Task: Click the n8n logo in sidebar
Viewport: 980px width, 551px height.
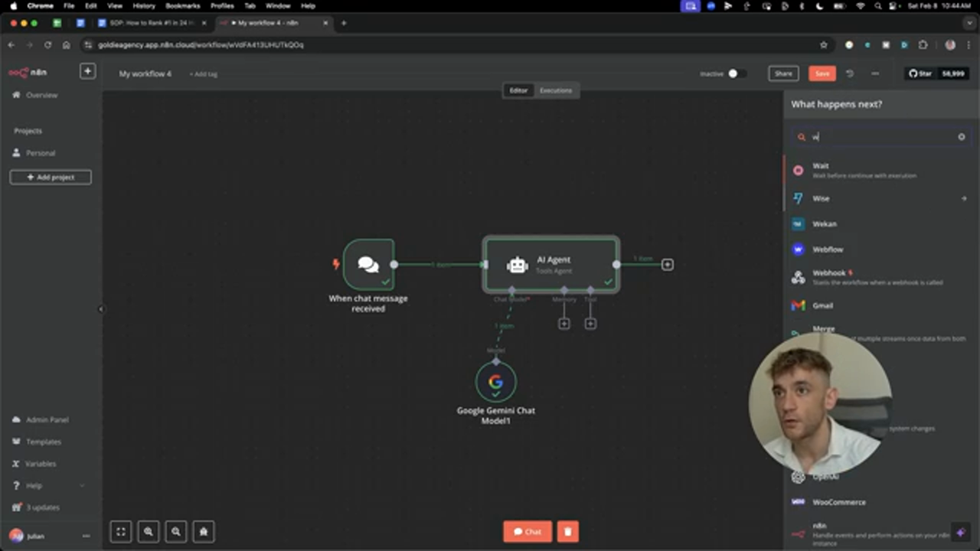Action: click(28, 72)
